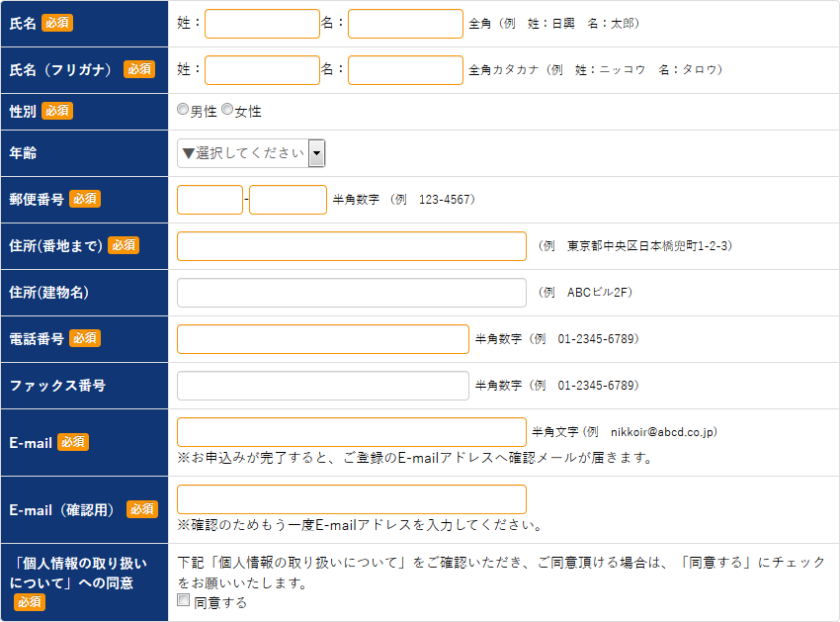This screenshot has width=840, height=622.
Task: Click the example text ABCビル2F
Action: point(597,293)
